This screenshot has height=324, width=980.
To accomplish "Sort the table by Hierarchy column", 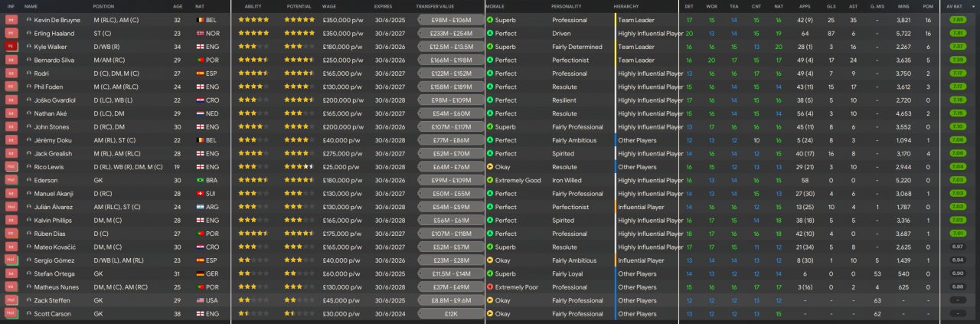I will point(626,6).
